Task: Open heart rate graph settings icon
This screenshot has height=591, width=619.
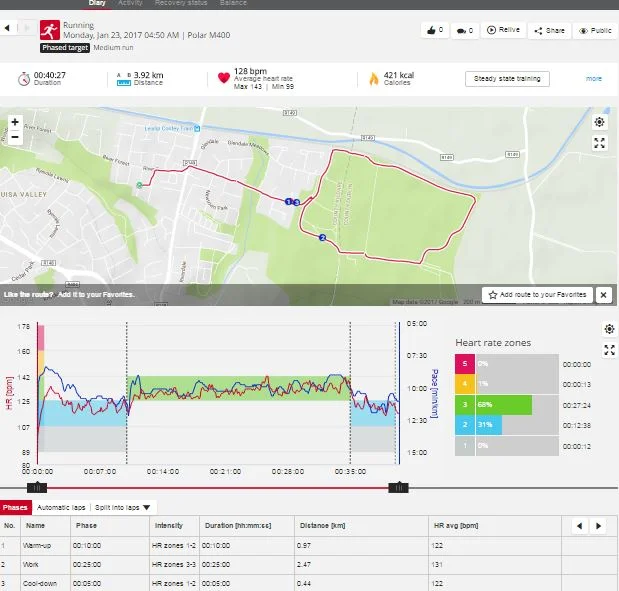Action: tap(609, 329)
